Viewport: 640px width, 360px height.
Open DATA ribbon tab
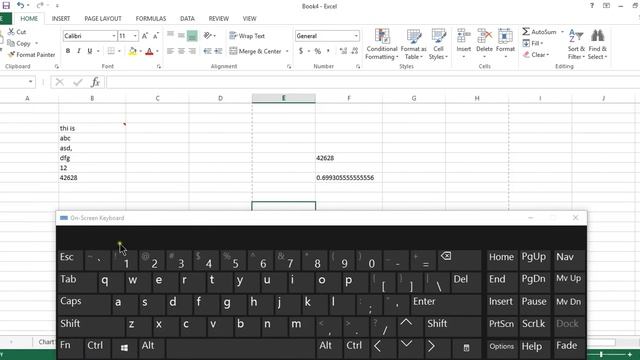point(187,18)
